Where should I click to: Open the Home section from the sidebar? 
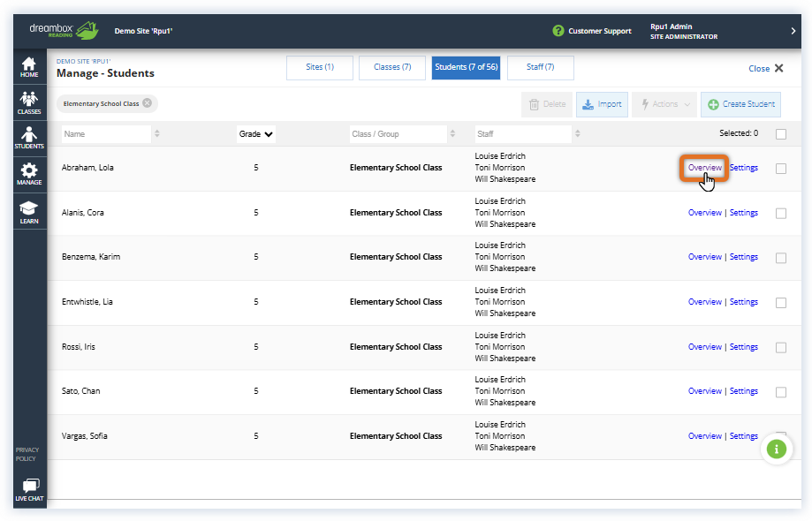pos(29,67)
